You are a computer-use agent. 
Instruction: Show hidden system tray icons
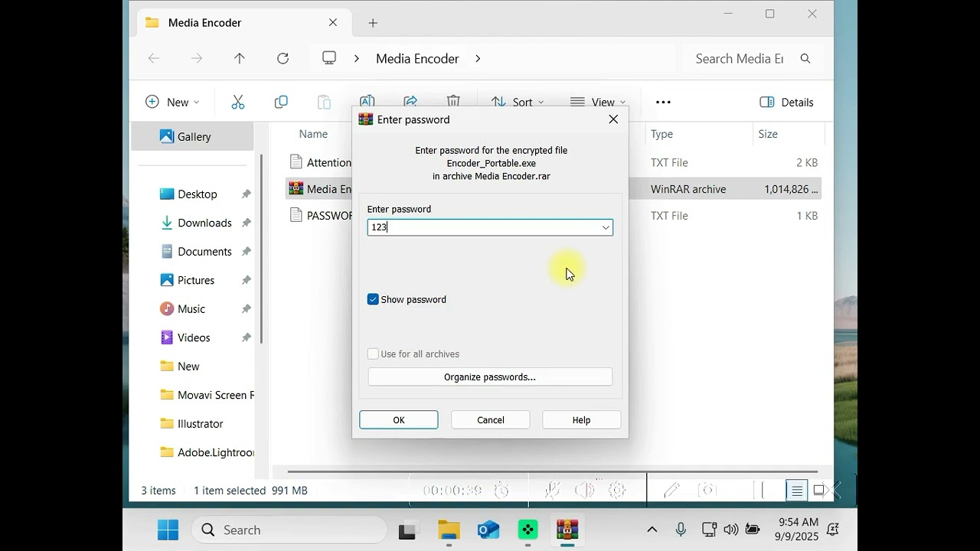(652, 530)
